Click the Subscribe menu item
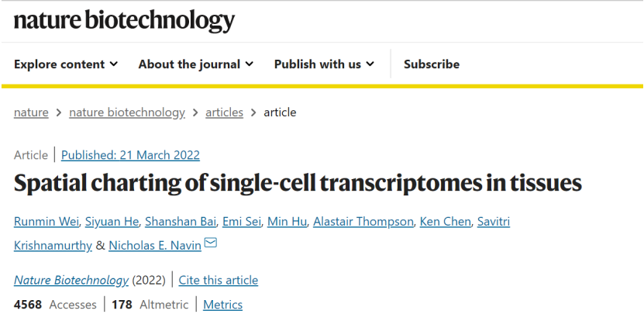Image resolution: width=644 pixels, height=321 pixels. (432, 64)
